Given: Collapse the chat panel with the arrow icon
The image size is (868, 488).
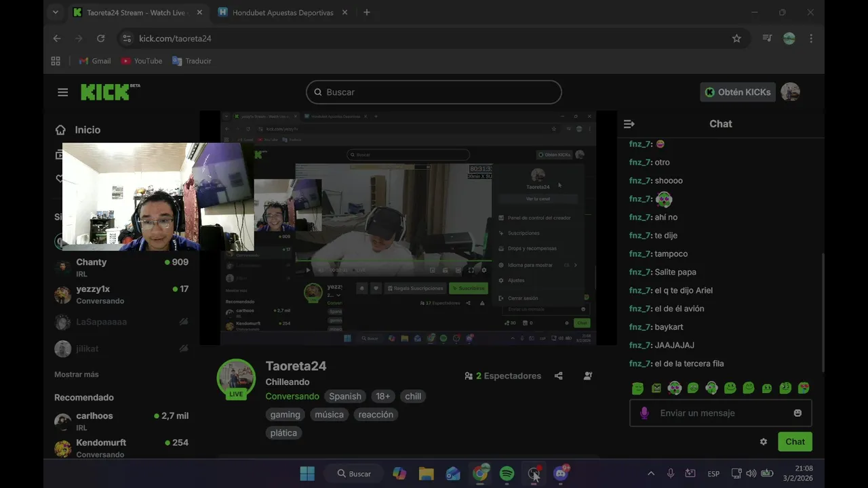Looking at the screenshot, I should (x=629, y=124).
